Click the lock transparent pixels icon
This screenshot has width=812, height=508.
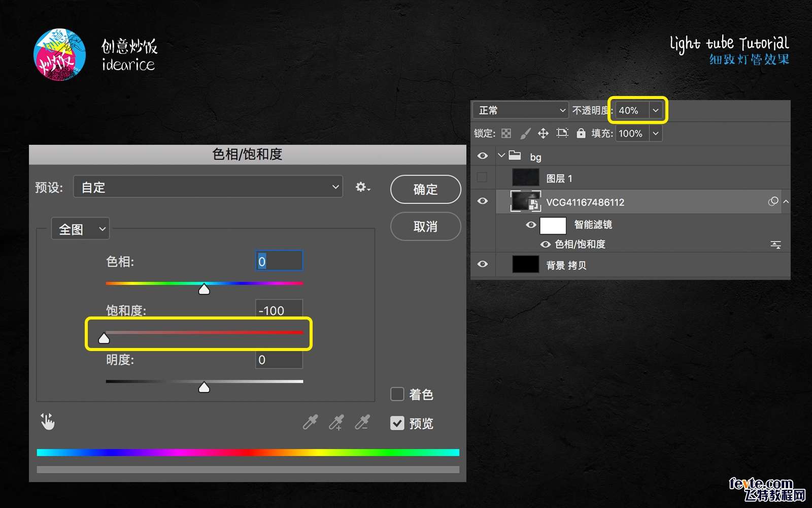[506, 134]
